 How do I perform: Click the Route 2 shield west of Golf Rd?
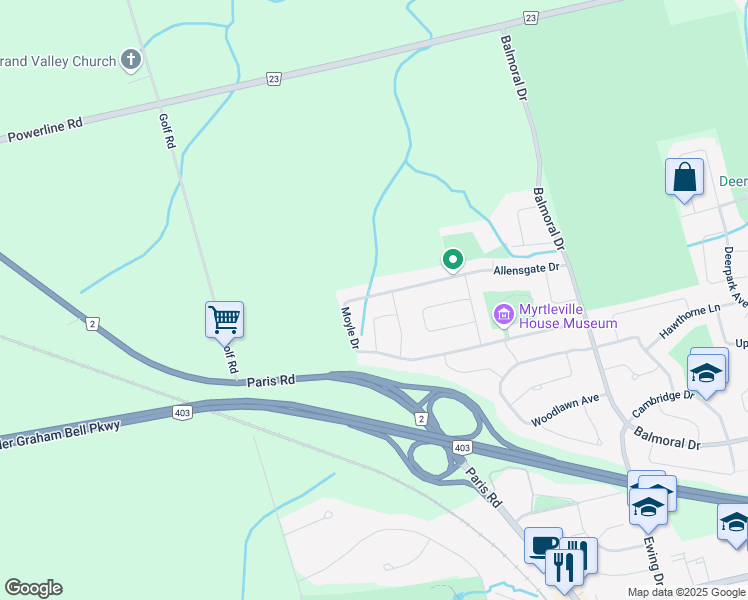93,324
